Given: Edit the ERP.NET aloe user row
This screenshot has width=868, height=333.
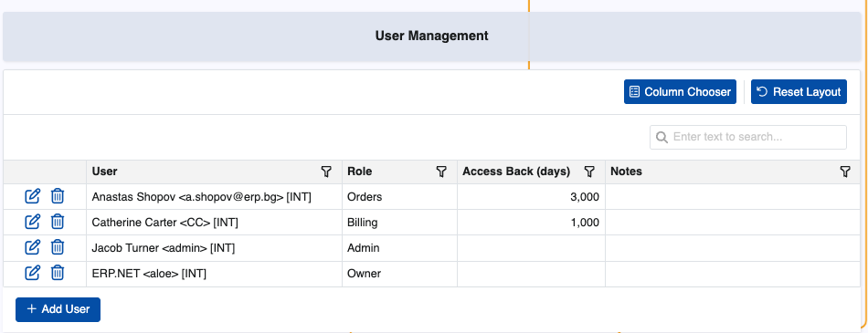Looking at the screenshot, I should coord(33,273).
